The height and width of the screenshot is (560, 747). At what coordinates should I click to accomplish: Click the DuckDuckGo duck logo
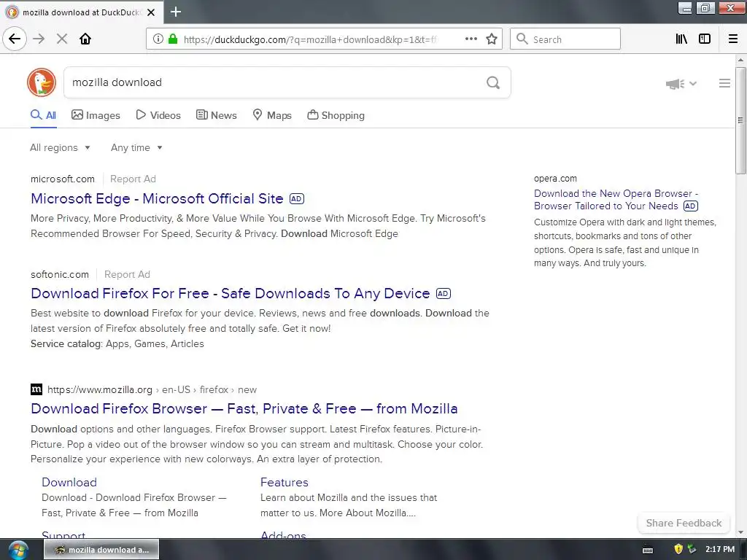point(42,82)
